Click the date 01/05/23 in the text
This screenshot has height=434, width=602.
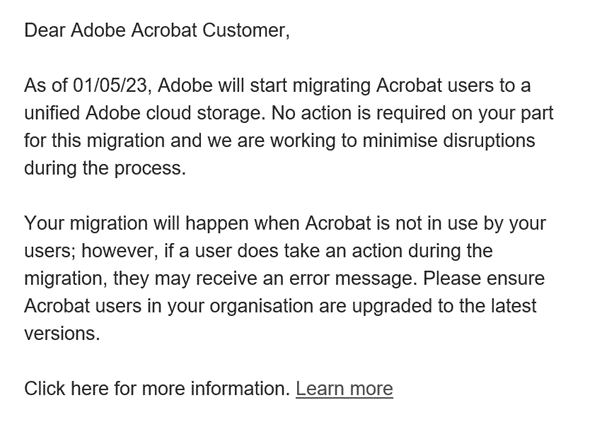pyautogui.click(x=112, y=86)
